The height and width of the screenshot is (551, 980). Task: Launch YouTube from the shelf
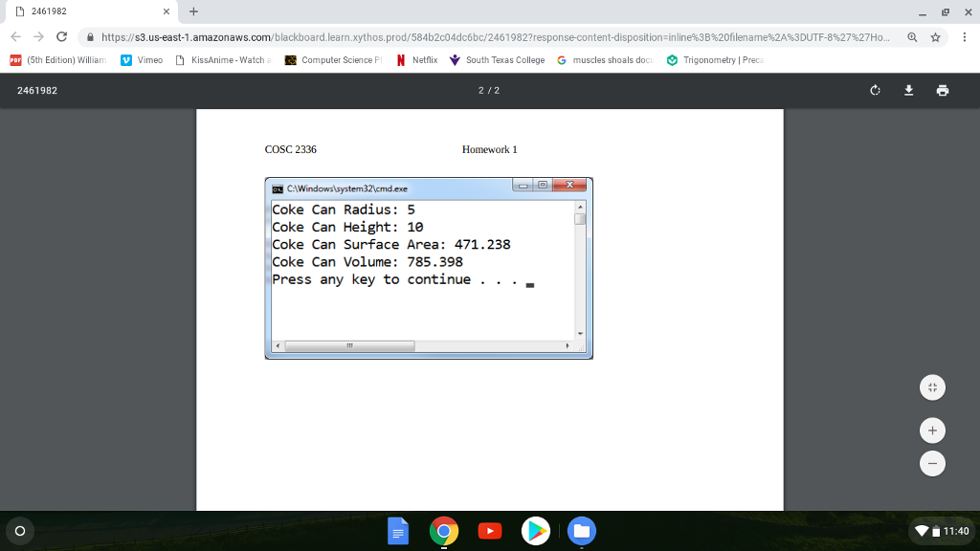point(490,531)
